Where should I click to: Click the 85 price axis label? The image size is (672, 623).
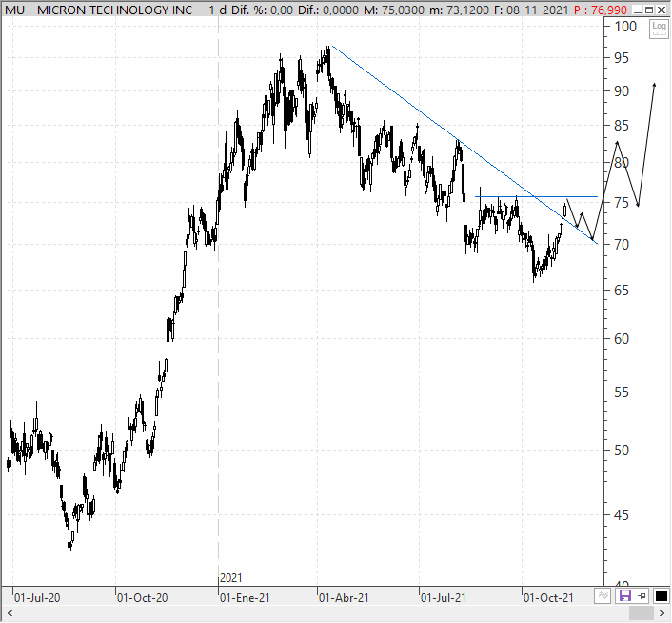coord(622,126)
